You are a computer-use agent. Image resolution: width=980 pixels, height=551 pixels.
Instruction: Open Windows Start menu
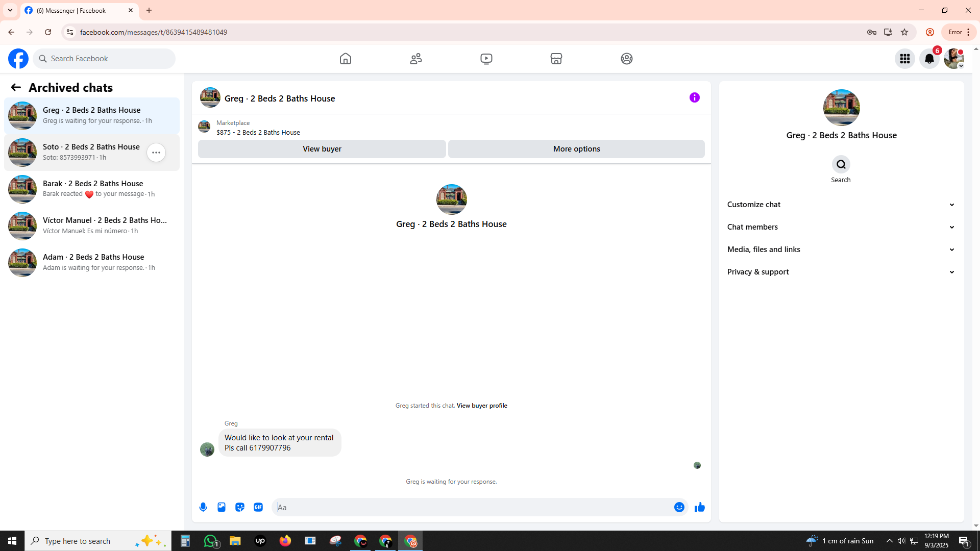click(x=12, y=541)
